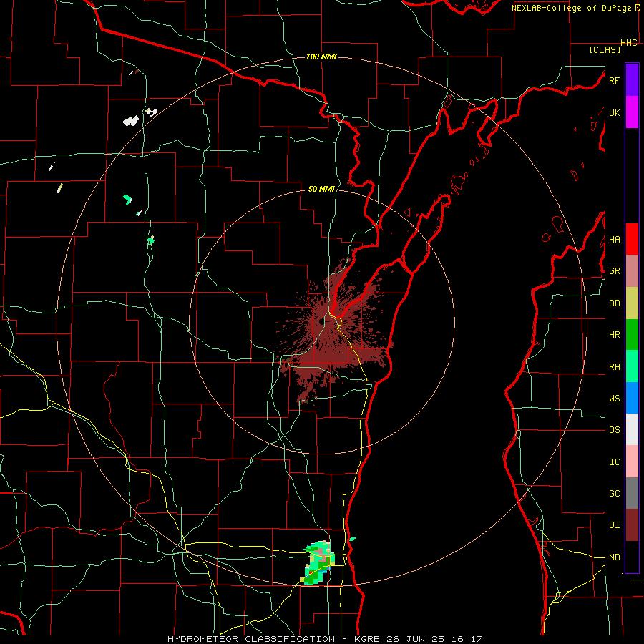Select the 'ND' legend label text
This screenshot has height=644, width=644.
614,557
